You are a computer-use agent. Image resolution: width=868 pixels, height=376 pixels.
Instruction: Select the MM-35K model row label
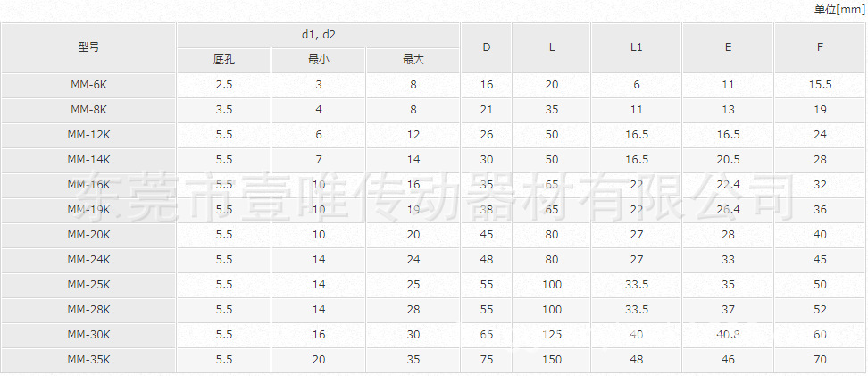tap(88, 360)
